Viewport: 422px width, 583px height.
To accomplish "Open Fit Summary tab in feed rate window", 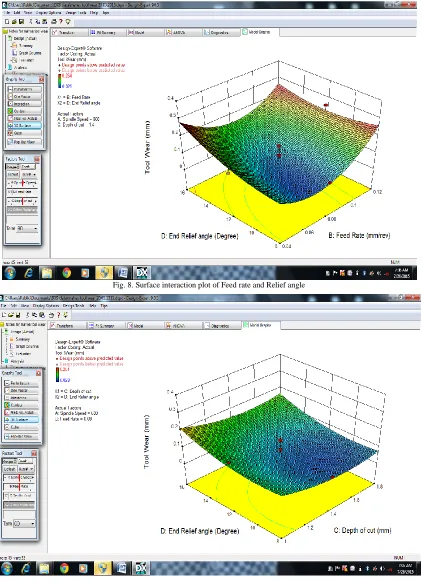I will [x=107, y=33].
